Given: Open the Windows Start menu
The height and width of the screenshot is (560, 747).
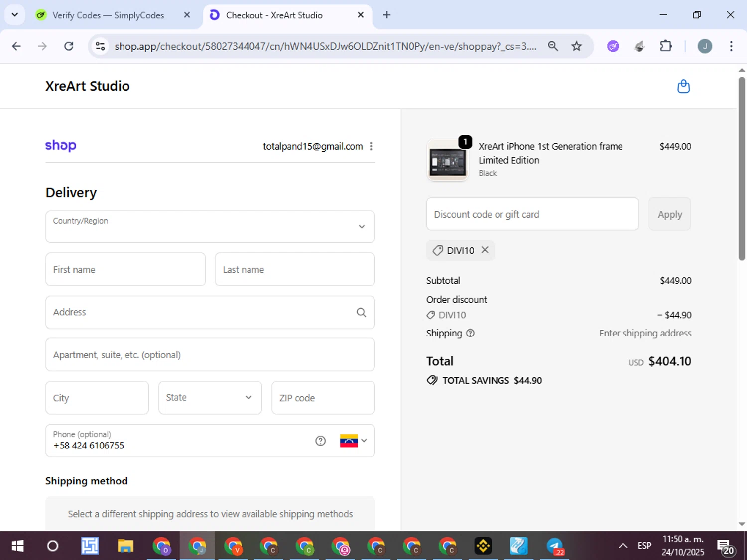Looking at the screenshot, I should click(17, 546).
